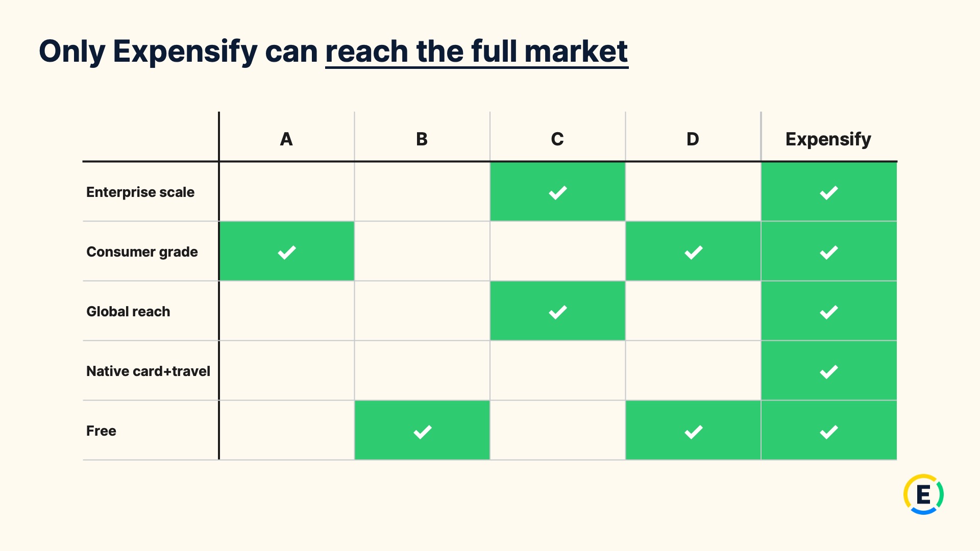
Task: Select the Expensify column header
Action: tap(828, 139)
